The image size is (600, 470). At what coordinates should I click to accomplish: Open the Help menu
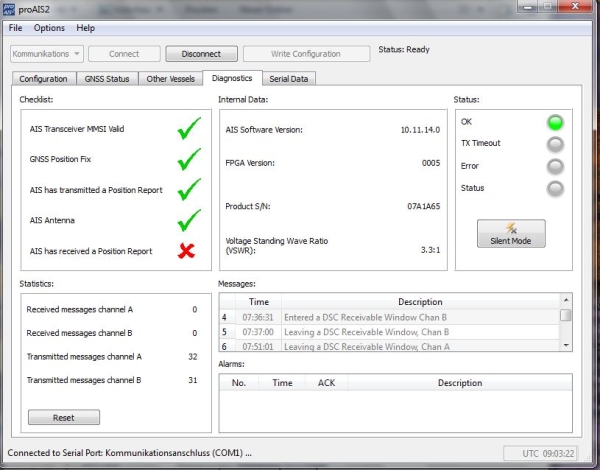click(85, 28)
